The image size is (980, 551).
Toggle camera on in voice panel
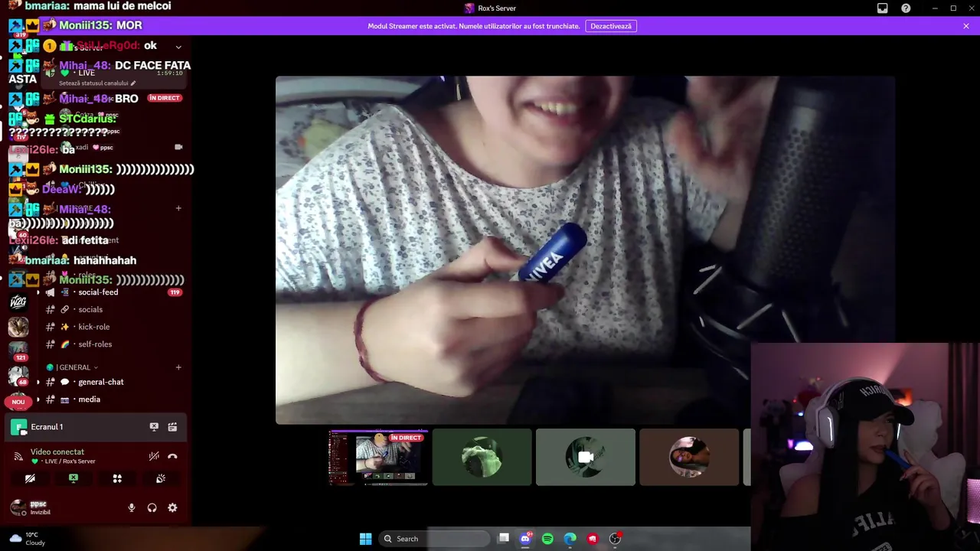click(x=30, y=478)
